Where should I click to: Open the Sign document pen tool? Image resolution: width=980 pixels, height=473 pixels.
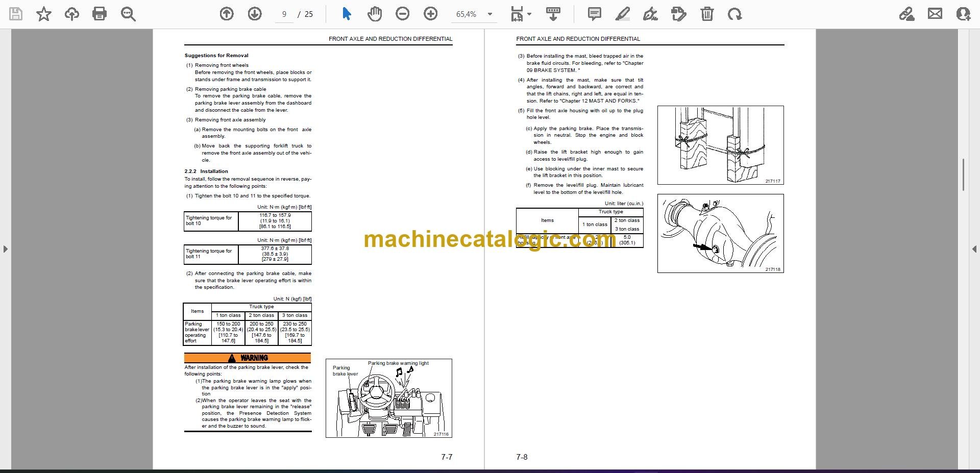650,14
